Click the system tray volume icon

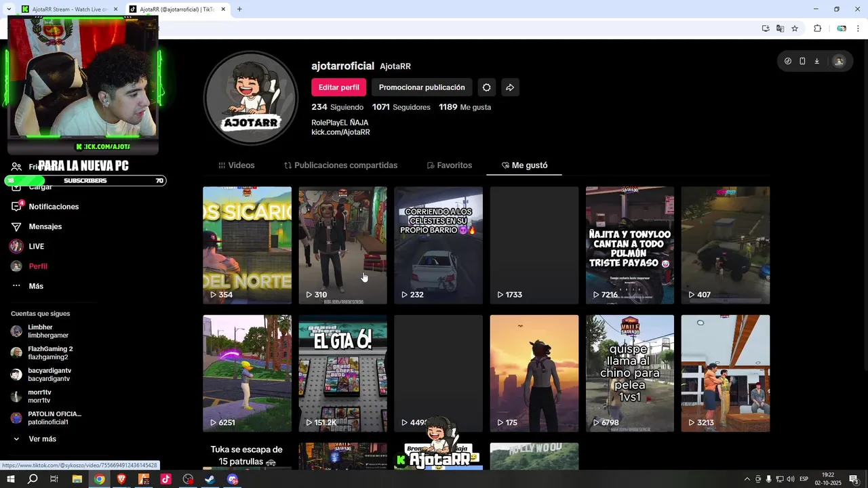pyautogui.click(x=791, y=479)
